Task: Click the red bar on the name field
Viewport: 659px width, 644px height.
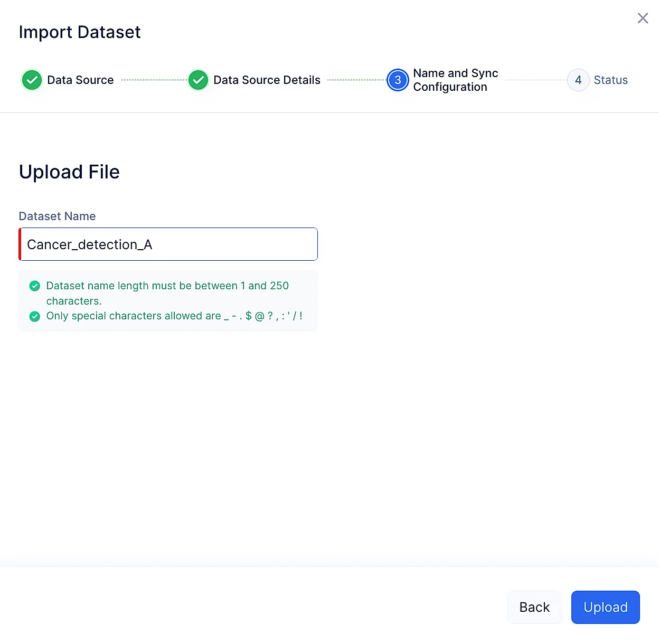Action: click(x=20, y=244)
